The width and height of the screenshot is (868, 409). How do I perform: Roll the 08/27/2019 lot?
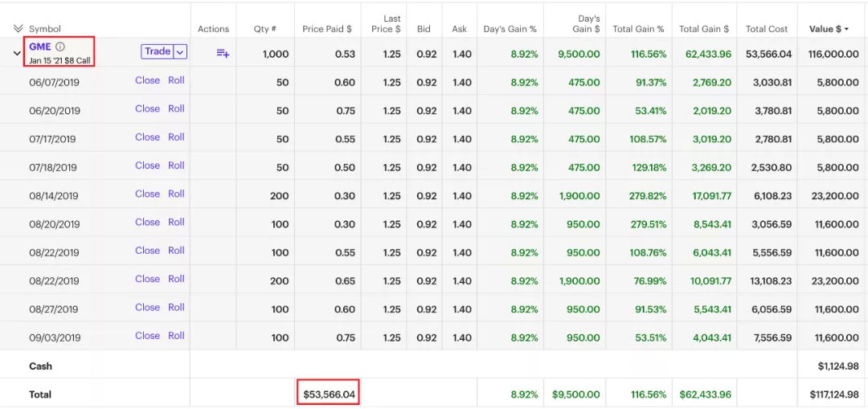pos(176,308)
